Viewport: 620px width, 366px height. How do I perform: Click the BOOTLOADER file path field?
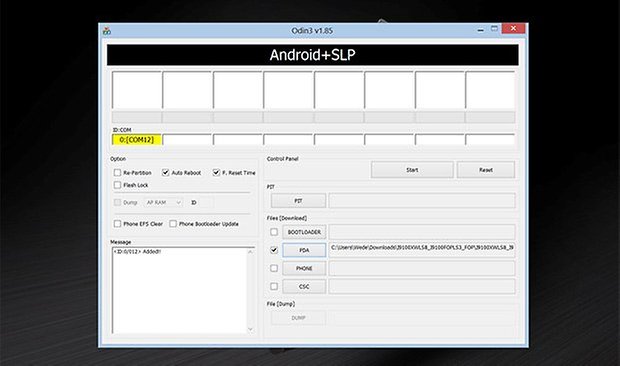click(422, 232)
